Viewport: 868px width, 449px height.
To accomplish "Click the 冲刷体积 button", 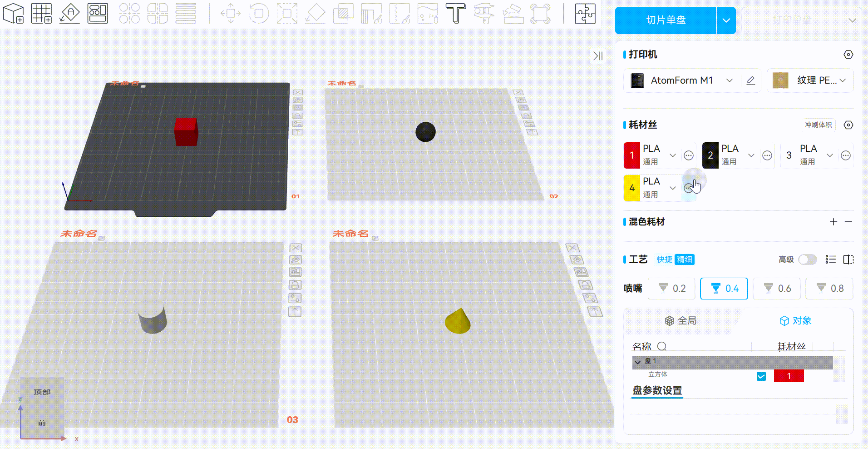I will point(819,125).
